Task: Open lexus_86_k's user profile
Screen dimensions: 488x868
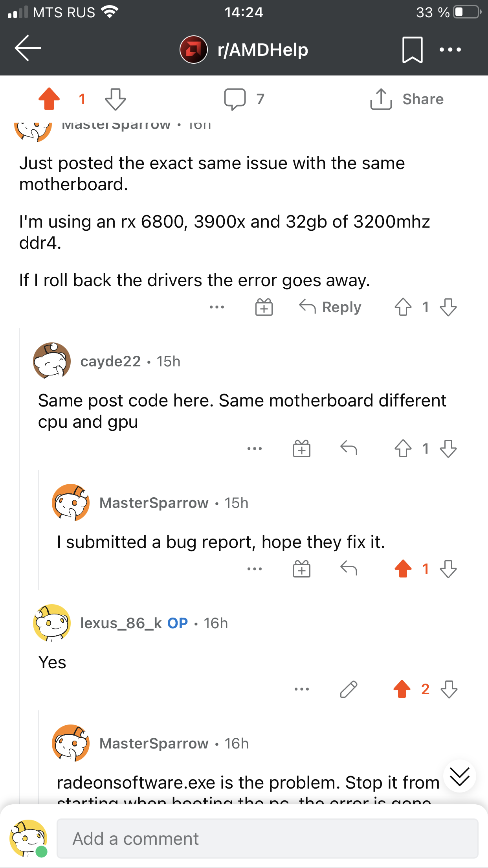Action: (121, 623)
